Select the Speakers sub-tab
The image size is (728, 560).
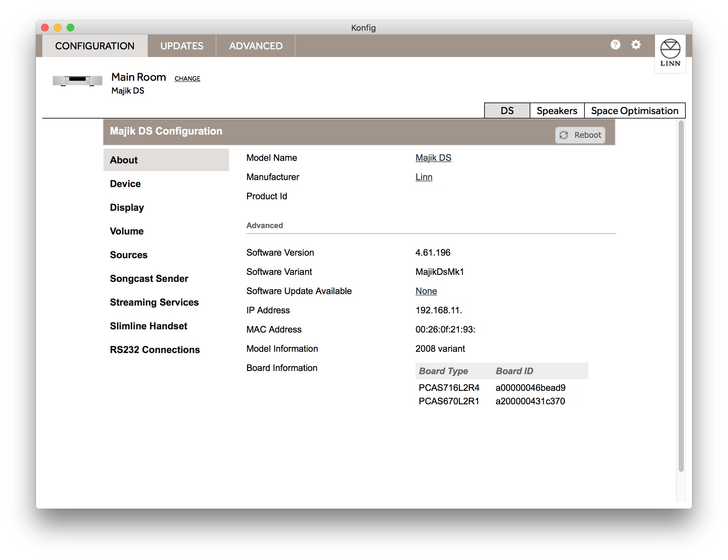[x=557, y=111]
